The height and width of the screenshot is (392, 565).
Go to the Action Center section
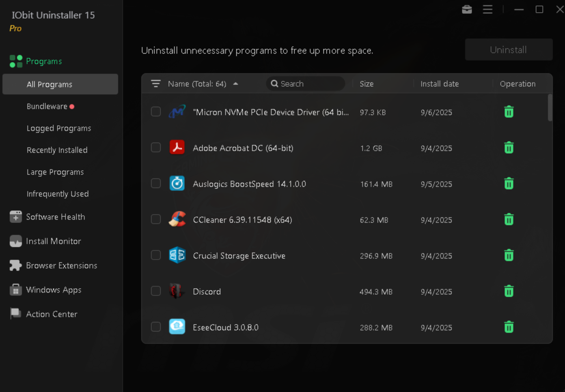point(52,314)
